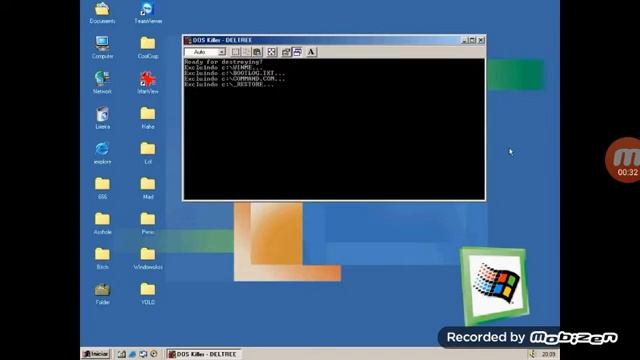Screen dimensions: 640x360
Task: Click the line 'Excluindo c:\COMMAND.COM...'
Action: click(x=235, y=79)
